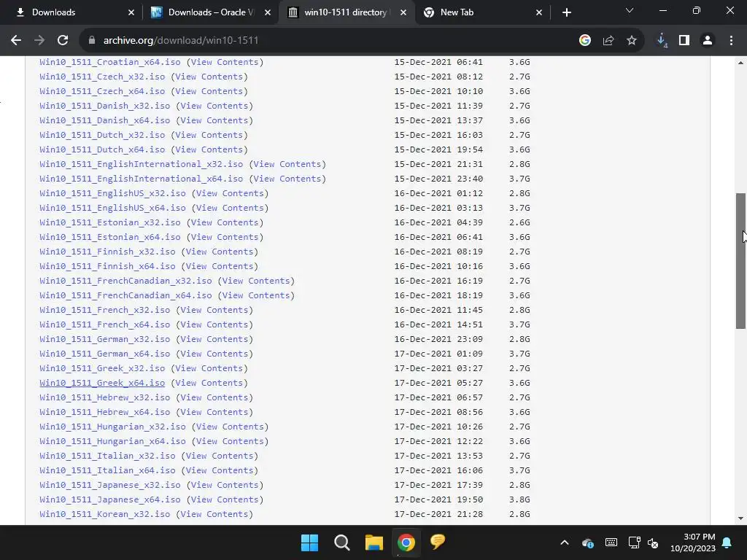View Contents of Win10_1511_Croatian_x64.iso

pyautogui.click(x=225, y=62)
